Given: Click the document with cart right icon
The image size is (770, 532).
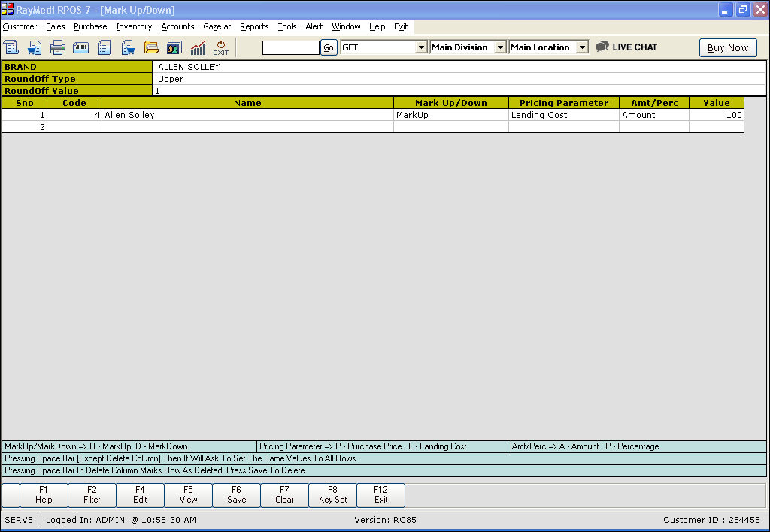Looking at the screenshot, I should click(128, 47).
